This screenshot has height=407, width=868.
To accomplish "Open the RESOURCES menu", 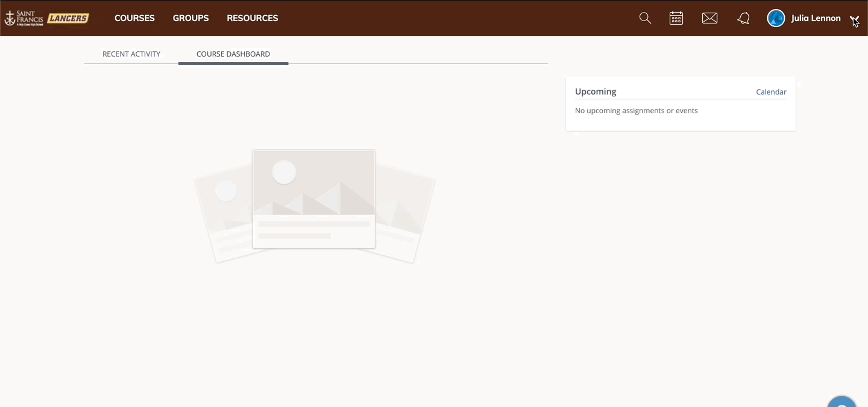I will (x=252, y=18).
